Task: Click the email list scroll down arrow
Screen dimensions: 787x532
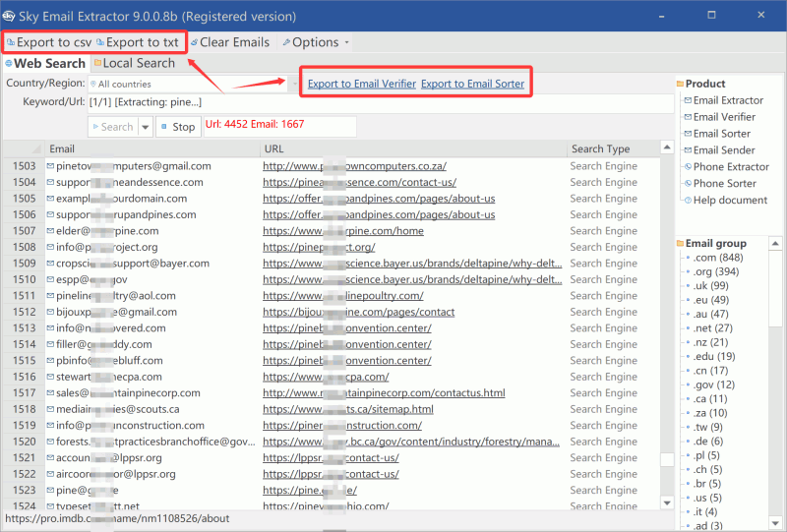Action: click(667, 502)
